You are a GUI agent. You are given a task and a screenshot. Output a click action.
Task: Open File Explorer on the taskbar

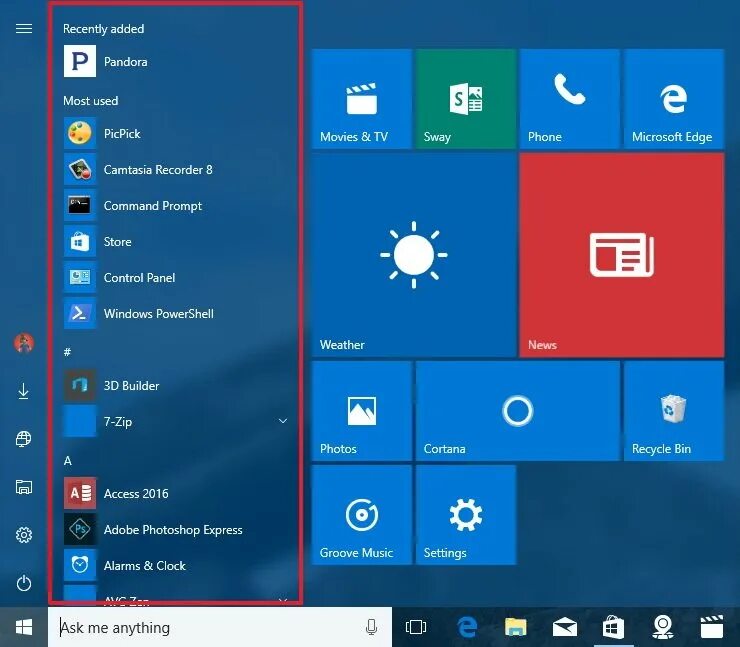[515, 627]
